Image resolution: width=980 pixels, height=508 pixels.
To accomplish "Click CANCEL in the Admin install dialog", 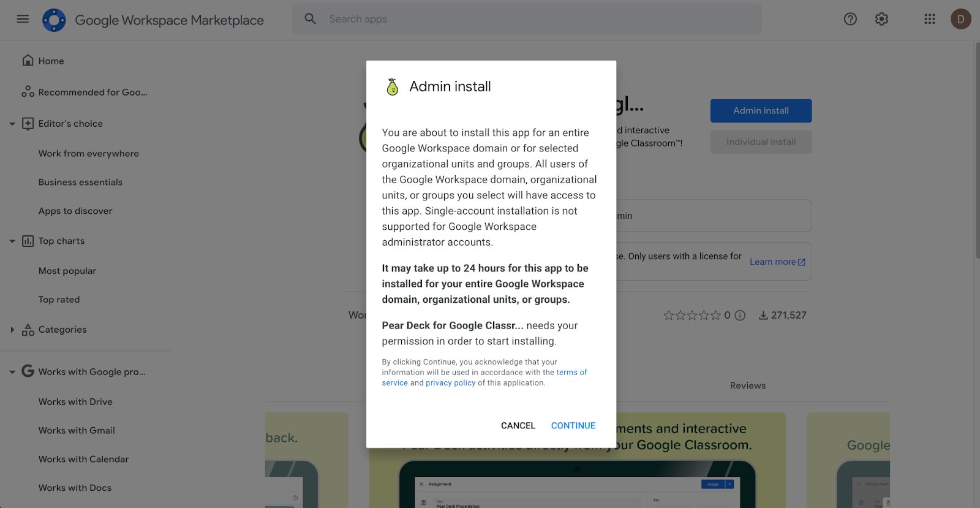I will pyautogui.click(x=518, y=425).
